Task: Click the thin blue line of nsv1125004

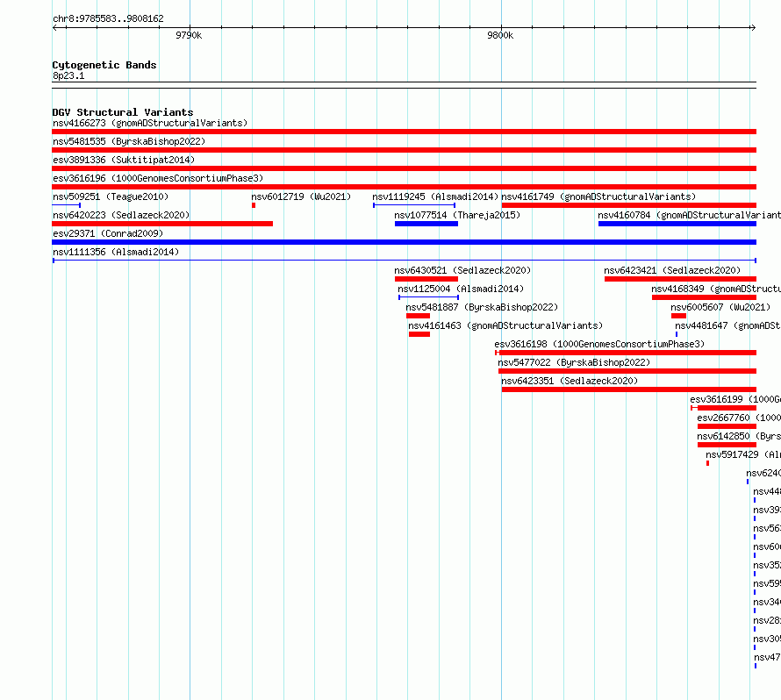Action: pyautogui.click(x=429, y=297)
